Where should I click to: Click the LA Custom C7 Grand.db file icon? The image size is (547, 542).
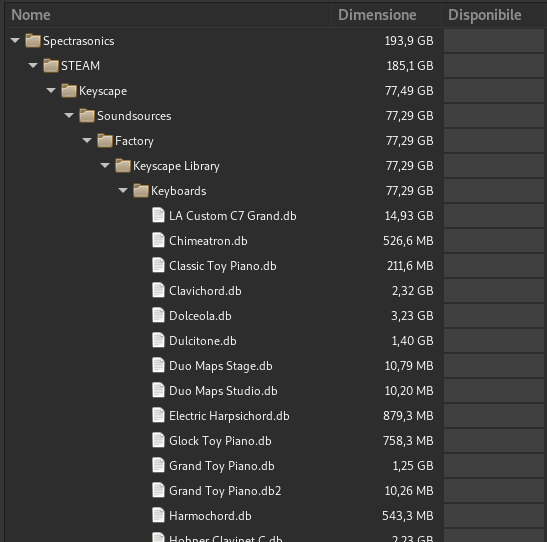[158, 215]
